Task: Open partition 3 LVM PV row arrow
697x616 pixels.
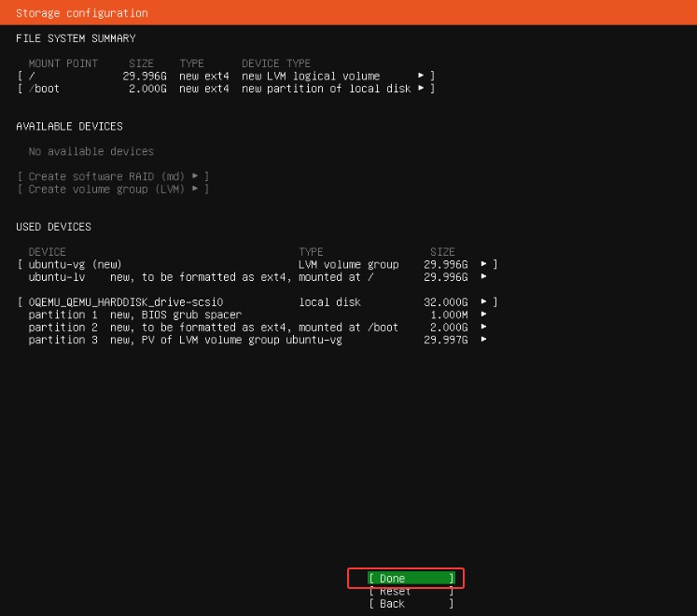Action: (483, 340)
